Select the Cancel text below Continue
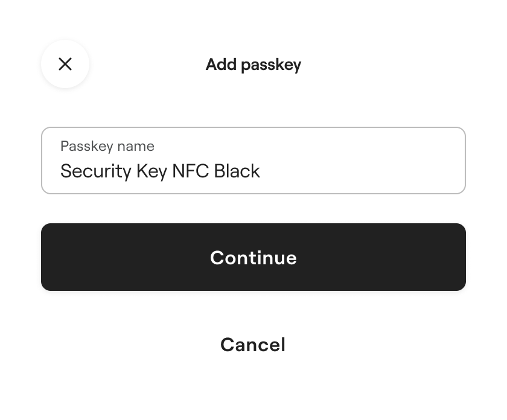 click(x=253, y=345)
